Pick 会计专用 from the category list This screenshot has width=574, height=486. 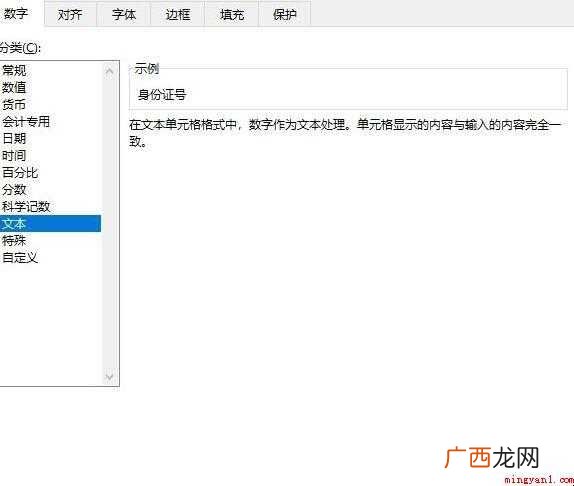pyautogui.click(x=51, y=121)
